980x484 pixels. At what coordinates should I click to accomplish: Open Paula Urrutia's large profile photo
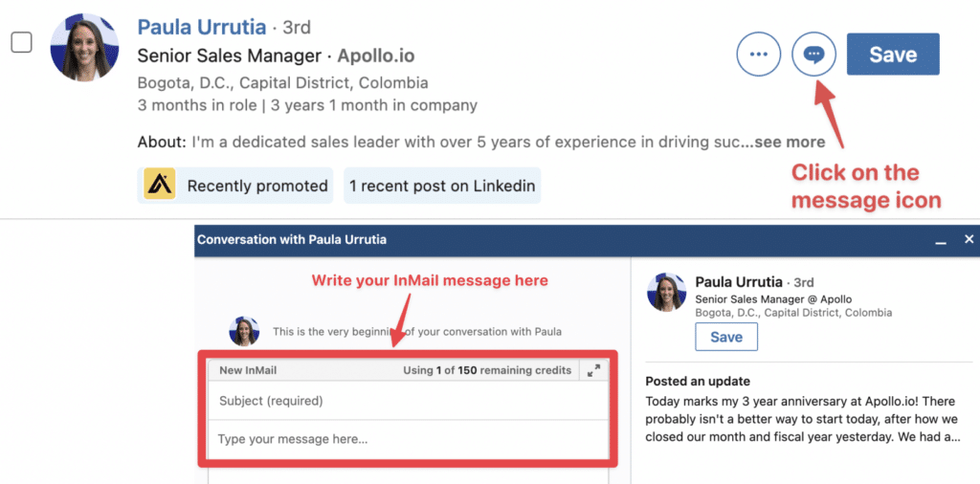(84, 48)
